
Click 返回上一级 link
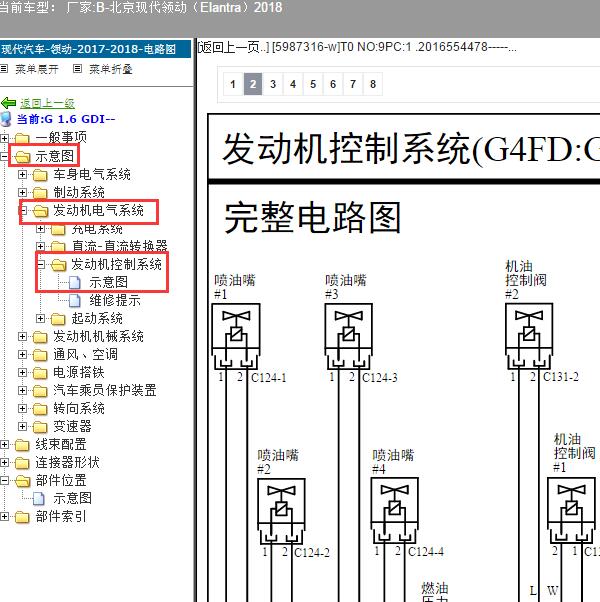47,103
